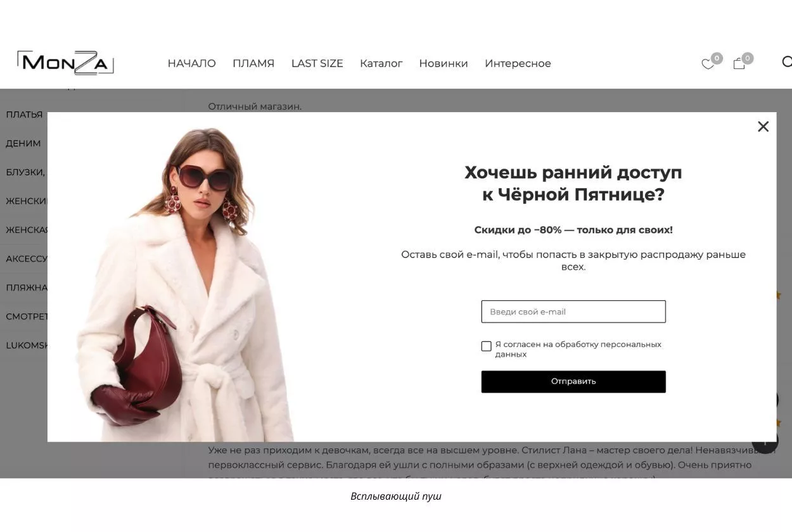Tick the personal data consent checkbox

click(x=486, y=346)
